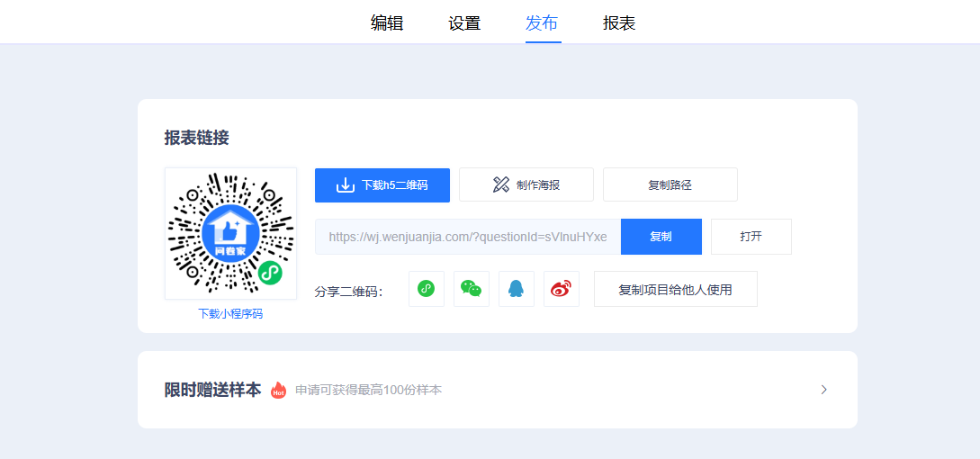980x459 pixels.
Task: Click the mini program QR code image
Action: tap(230, 233)
